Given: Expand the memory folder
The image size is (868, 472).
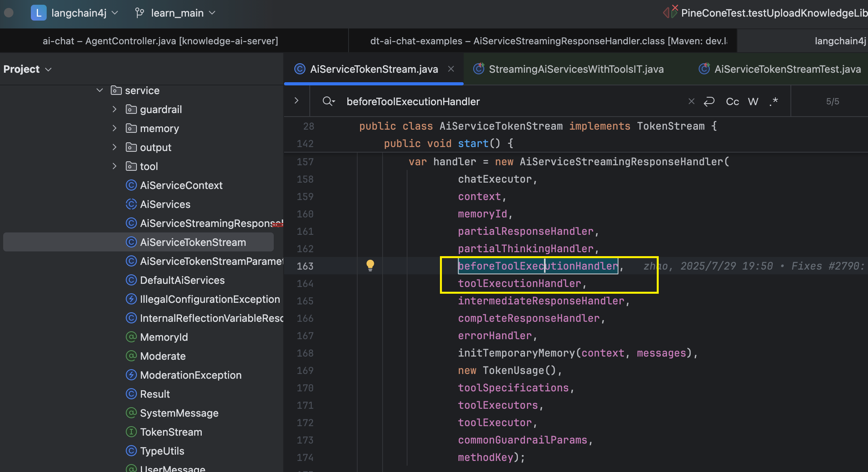Looking at the screenshot, I should (114, 128).
